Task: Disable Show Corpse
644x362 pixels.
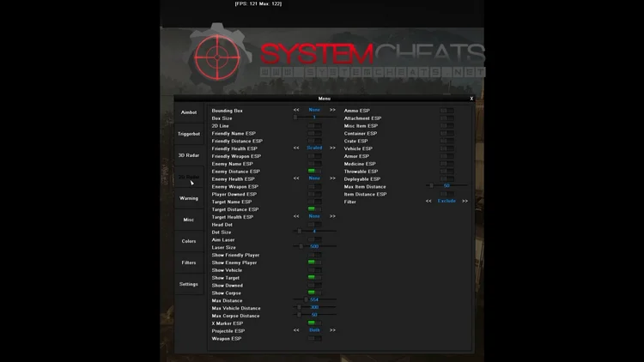Action: pyautogui.click(x=314, y=293)
